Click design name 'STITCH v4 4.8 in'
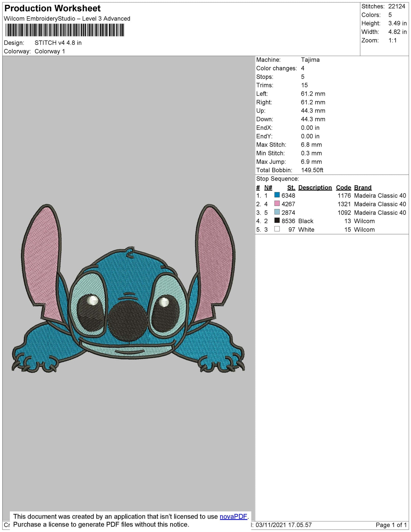The width and height of the screenshot is (411, 532). (58, 43)
